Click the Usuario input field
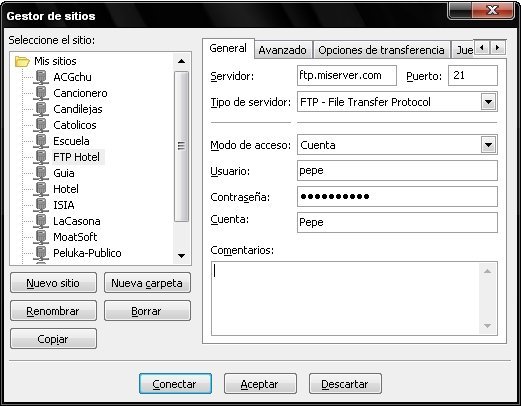 [x=397, y=171]
